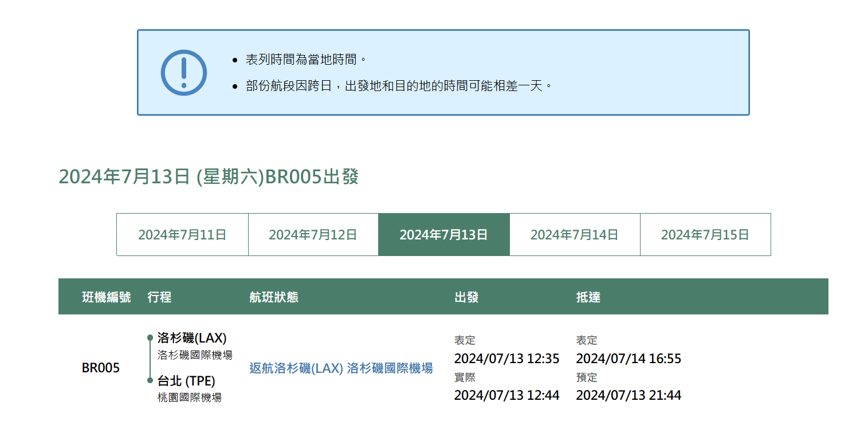Click the 2024年7月13日 (星期六)BR005出發 heading
Image resolution: width=868 pixels, height=429 pixels.
209,176
